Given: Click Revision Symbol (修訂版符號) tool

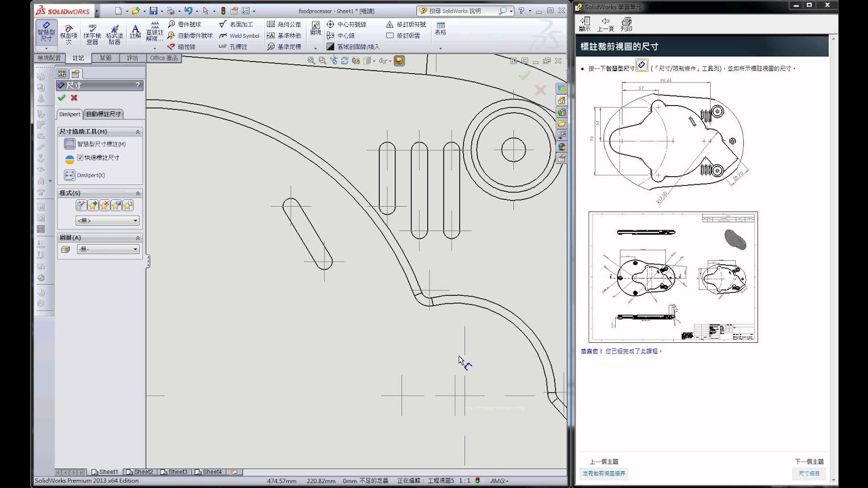Looking at the screenshot, I should tap(406, 24).
